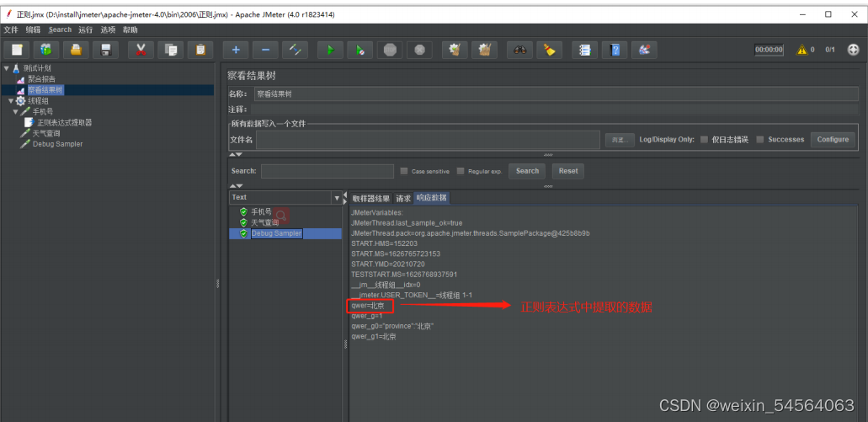Select the 响应数据 tab
Image resolution: width=868 pixels, height=422 pixels.
pyautogui.click(x=432, y=198)
